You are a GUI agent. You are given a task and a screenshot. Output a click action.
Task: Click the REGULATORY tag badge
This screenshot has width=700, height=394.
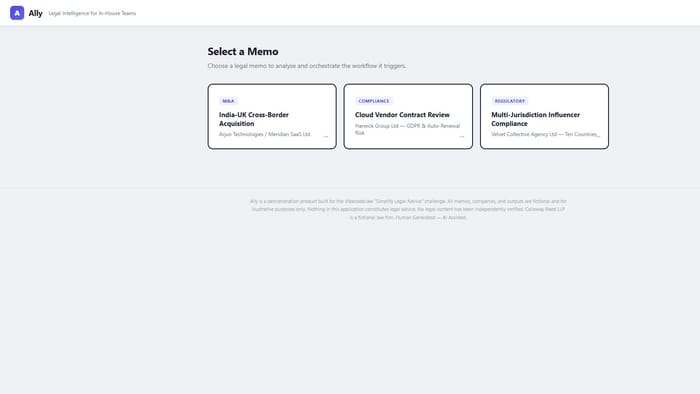(x=509, y=101)
